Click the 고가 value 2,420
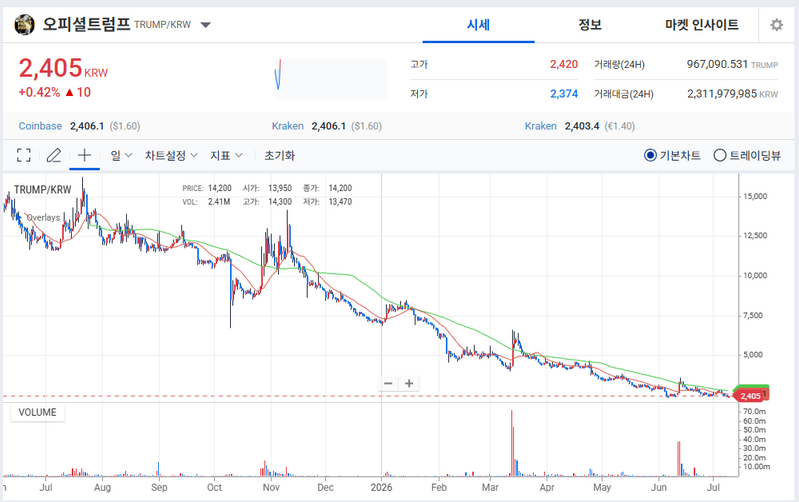Image resolution: width=799 pixels, height=502 pixels. (x=564, y=64)
